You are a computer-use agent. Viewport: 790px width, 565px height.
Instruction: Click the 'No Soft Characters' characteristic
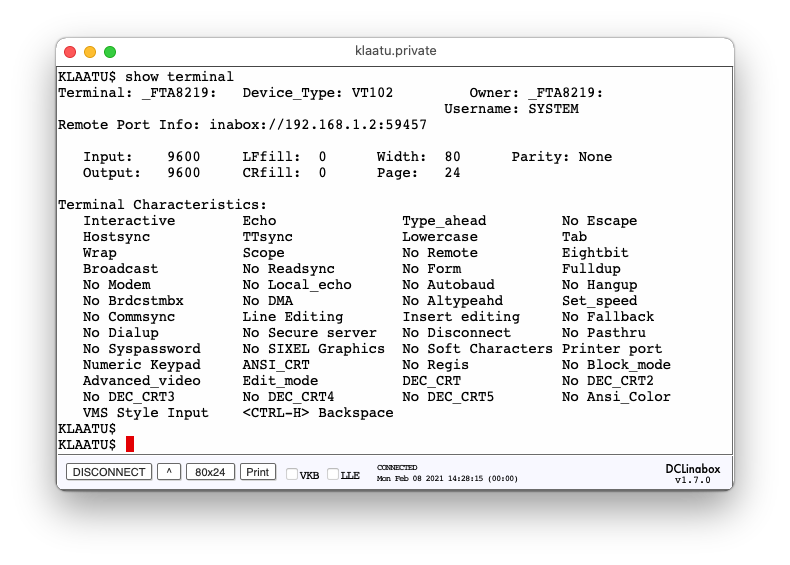click(477, 349)
